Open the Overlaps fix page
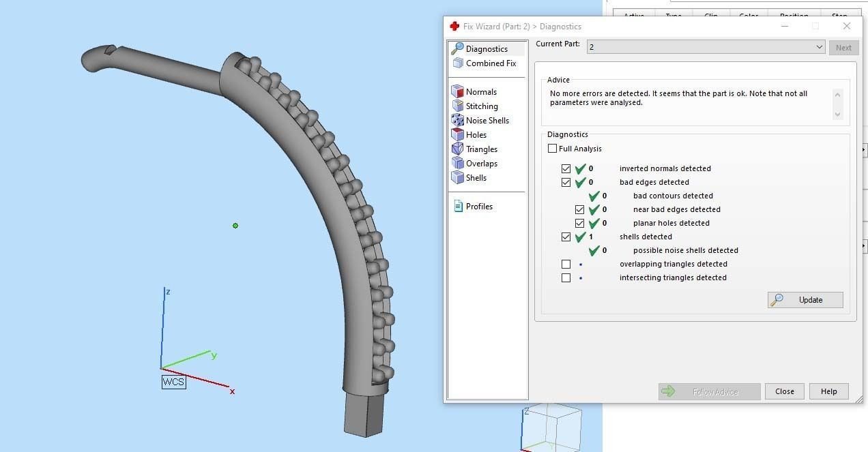Screen dimensions: 868x452 [475, 164]
